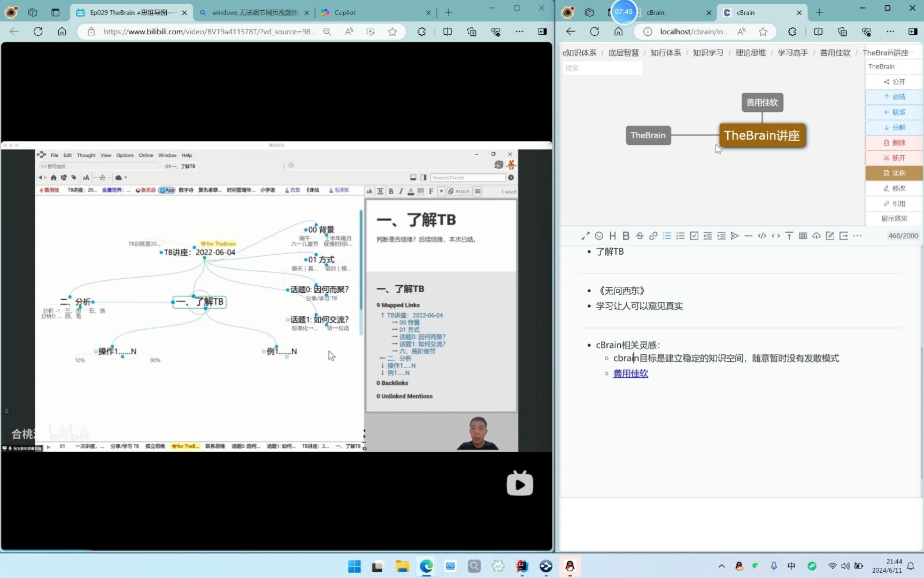Open the notification center bell
Image resolution: width=924 pixels, height=578 pixels.
[x=911, y=566]
